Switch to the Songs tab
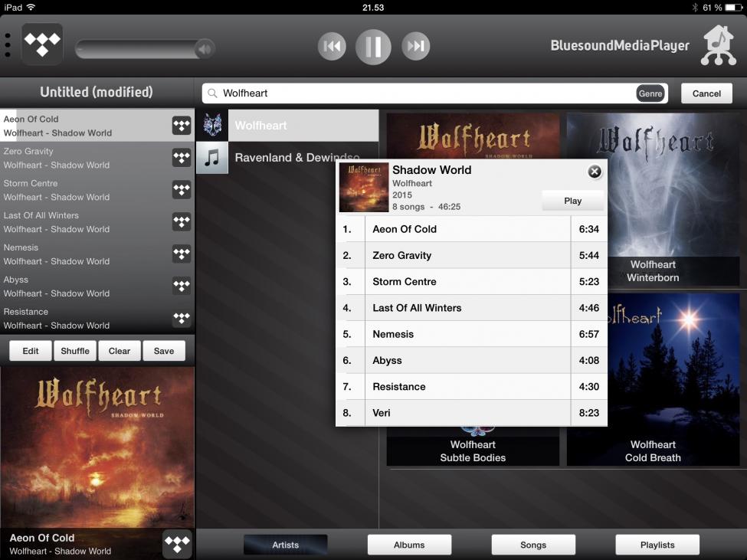Viewport: 747px width, 560px height. coord(533,545)
